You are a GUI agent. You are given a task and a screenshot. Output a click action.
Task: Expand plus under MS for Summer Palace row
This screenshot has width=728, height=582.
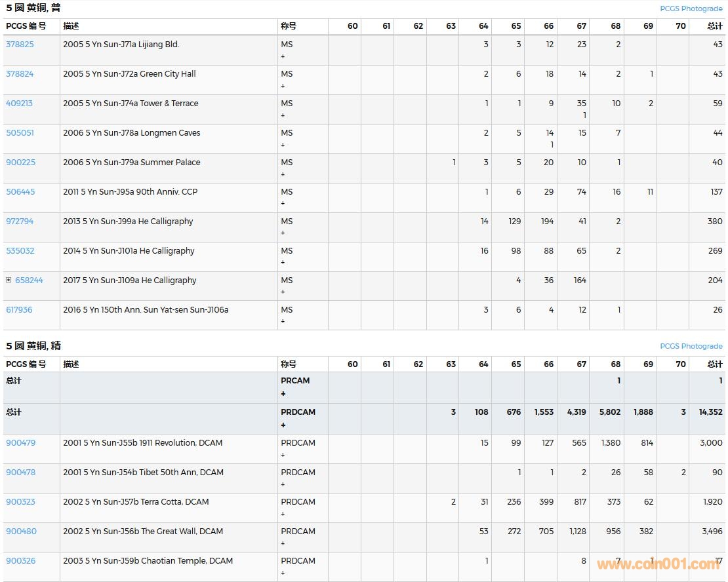click(283, 174)
